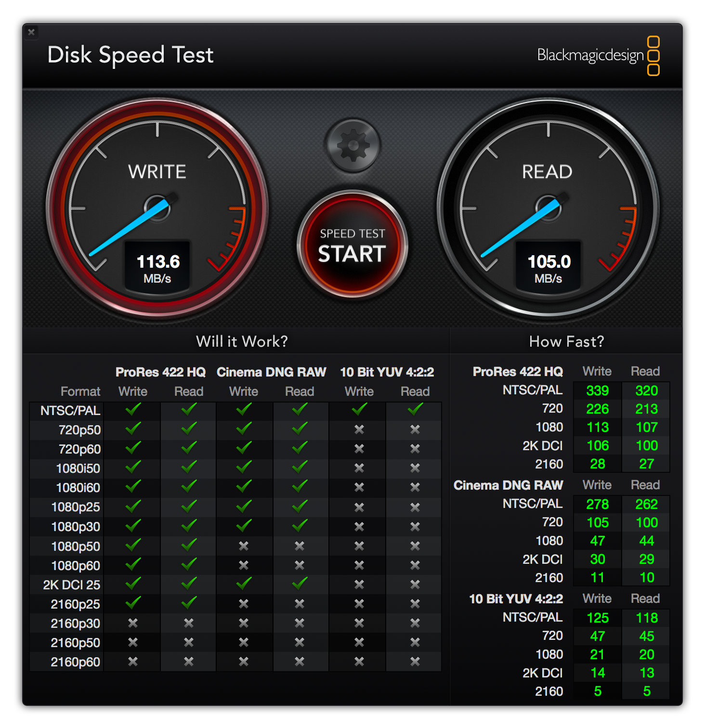Click the cross icon for 720p50 10 Bit YUV Read
This screenshot has width=705, height=728.
tap(414, 430)
